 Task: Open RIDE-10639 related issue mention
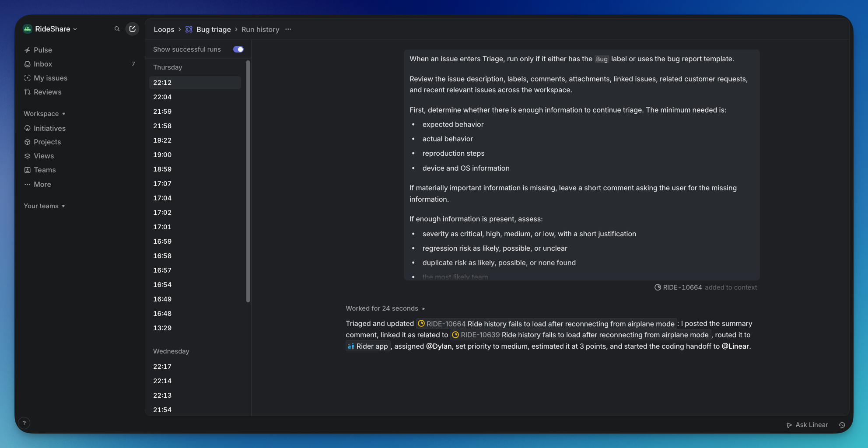pyautogui.click(x=580, y=335)
